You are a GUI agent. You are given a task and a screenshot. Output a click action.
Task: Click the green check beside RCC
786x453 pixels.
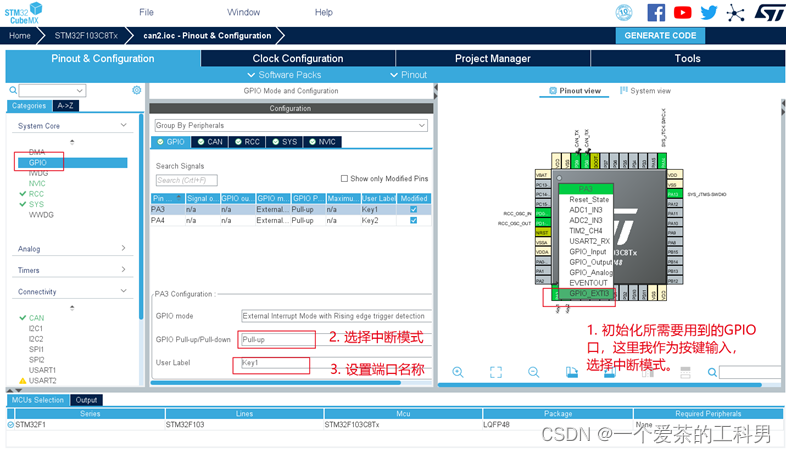23,193
